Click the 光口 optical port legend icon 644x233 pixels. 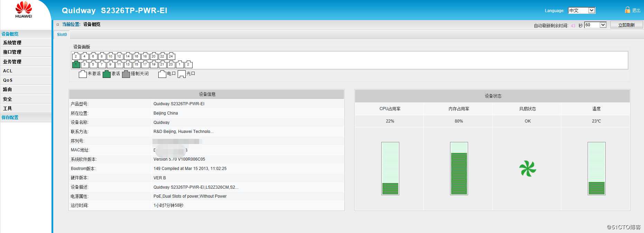181,74
